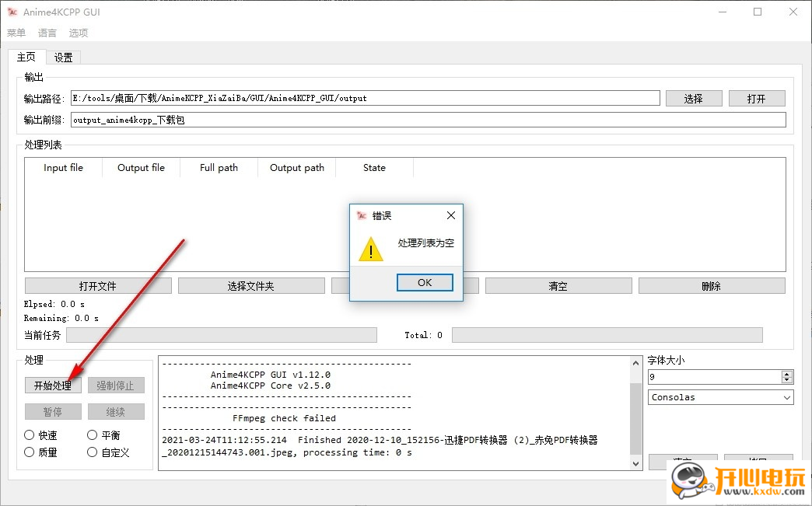Viewport: 812px width, 506px height.
Task: Minimize the Anime4KCPP GUI window
Action: tap(723, 12)
